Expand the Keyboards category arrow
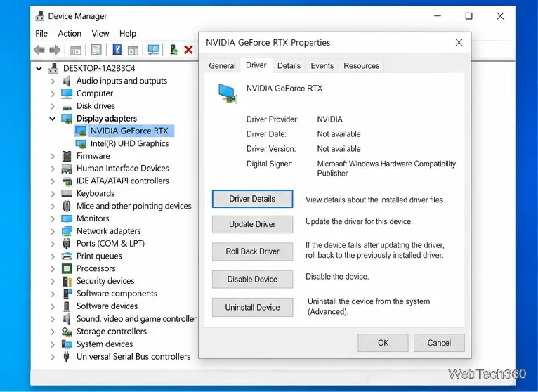This screenshot has height=392, width=538. (53, 194)
